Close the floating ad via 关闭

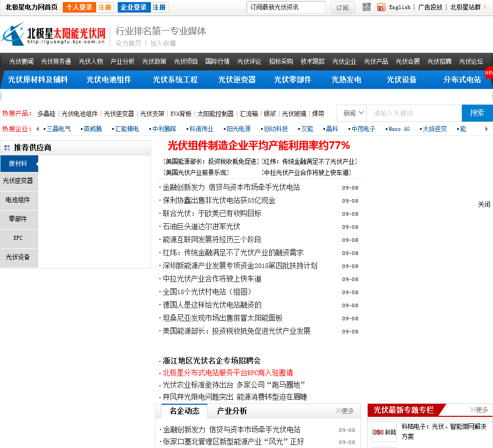click(x=484, y=205)
